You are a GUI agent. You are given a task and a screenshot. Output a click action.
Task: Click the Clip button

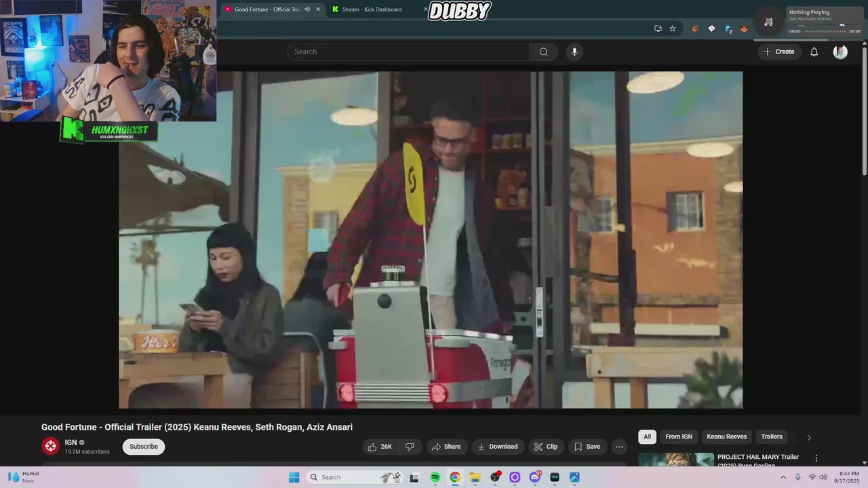point(545,447)
